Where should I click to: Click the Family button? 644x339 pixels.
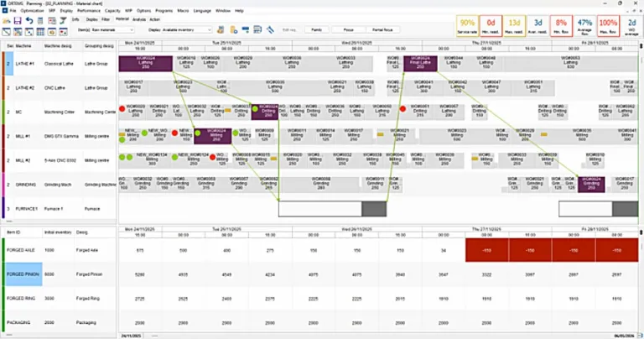pyautogui.click(x=316, y=30)
